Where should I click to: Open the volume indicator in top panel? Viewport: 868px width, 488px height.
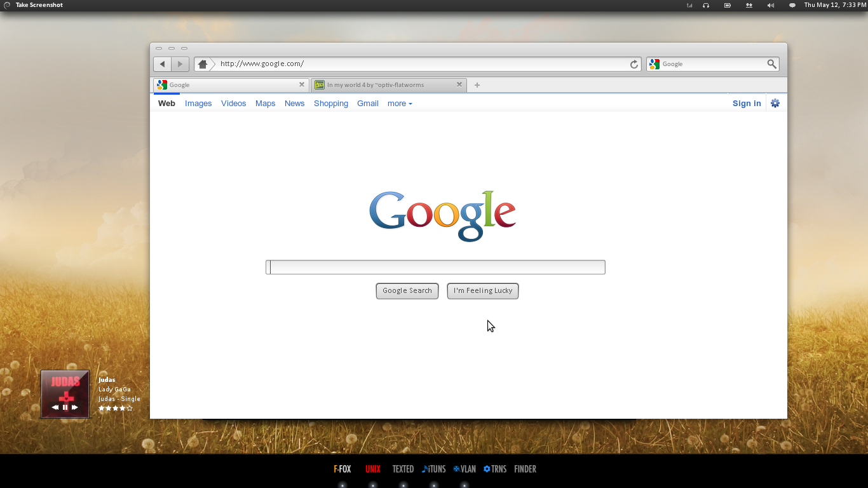(771, 5)
